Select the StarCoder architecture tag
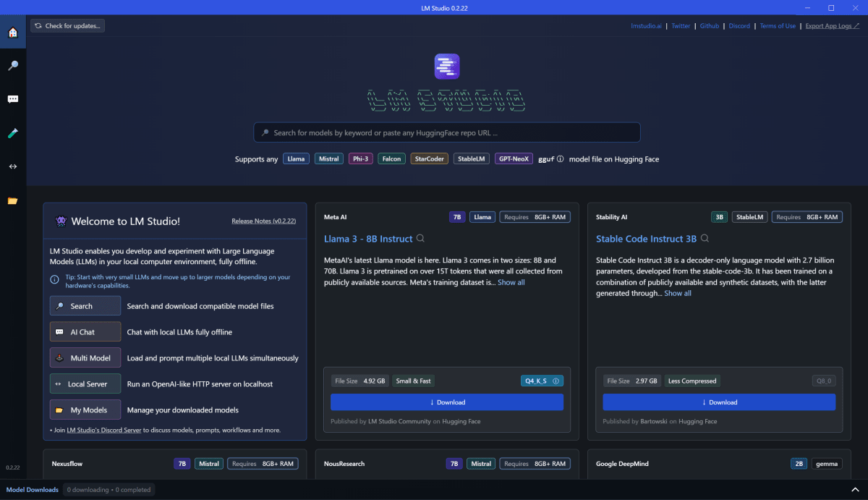The width and height of the screenshot is (868, 500). [x=430, y=159]
